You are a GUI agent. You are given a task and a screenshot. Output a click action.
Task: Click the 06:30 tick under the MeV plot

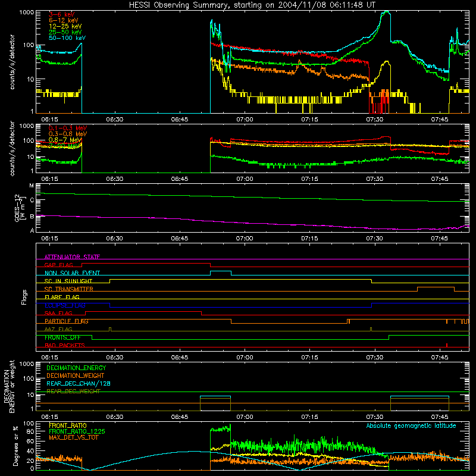115,179
